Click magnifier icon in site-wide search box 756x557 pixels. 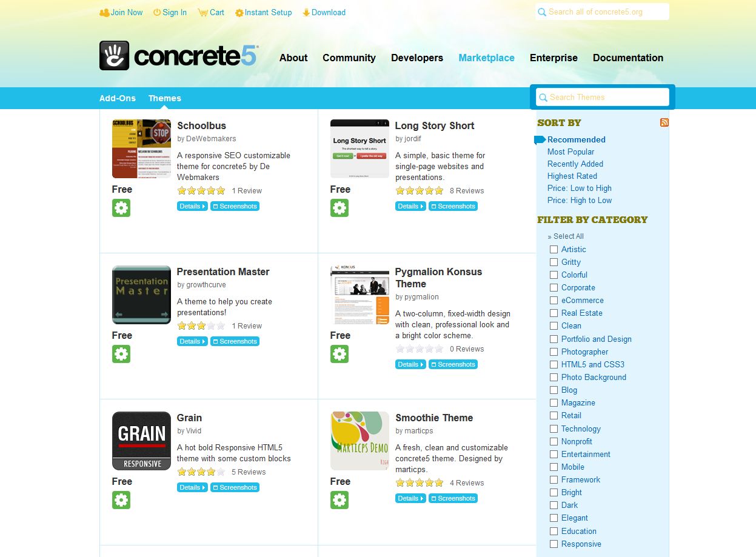coord(542,12)
